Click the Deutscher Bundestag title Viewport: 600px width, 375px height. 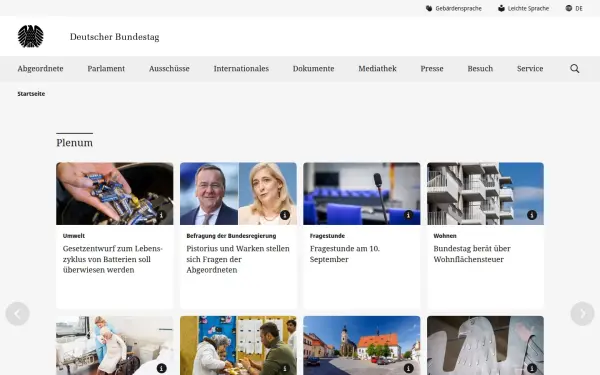[x=114, y=37]
